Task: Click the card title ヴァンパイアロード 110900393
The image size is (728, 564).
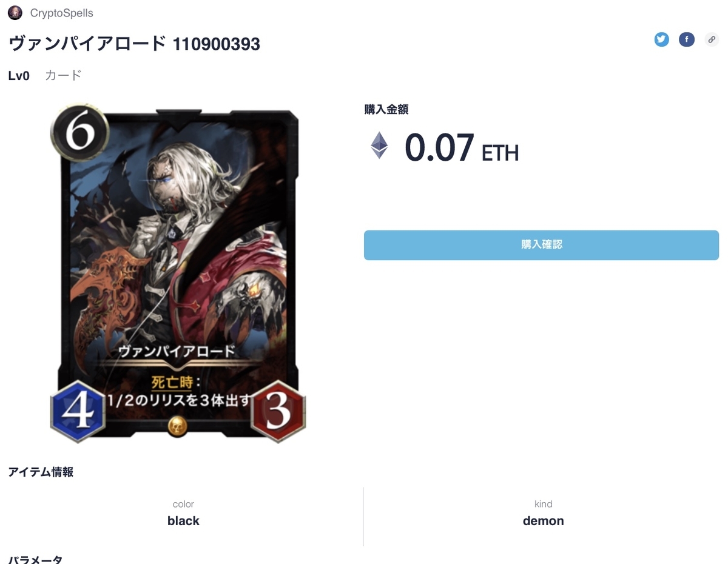Action: point(134,44)
